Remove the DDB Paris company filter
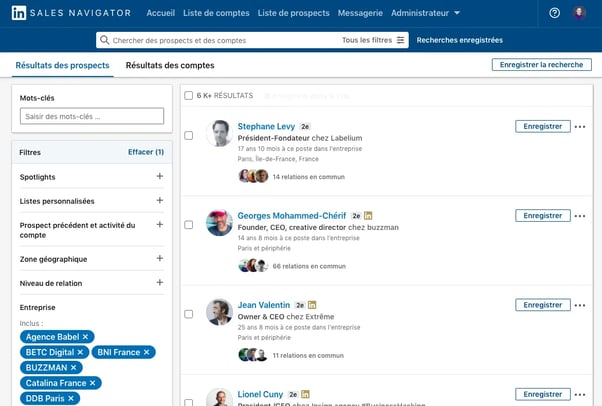 tap(71, 398)
